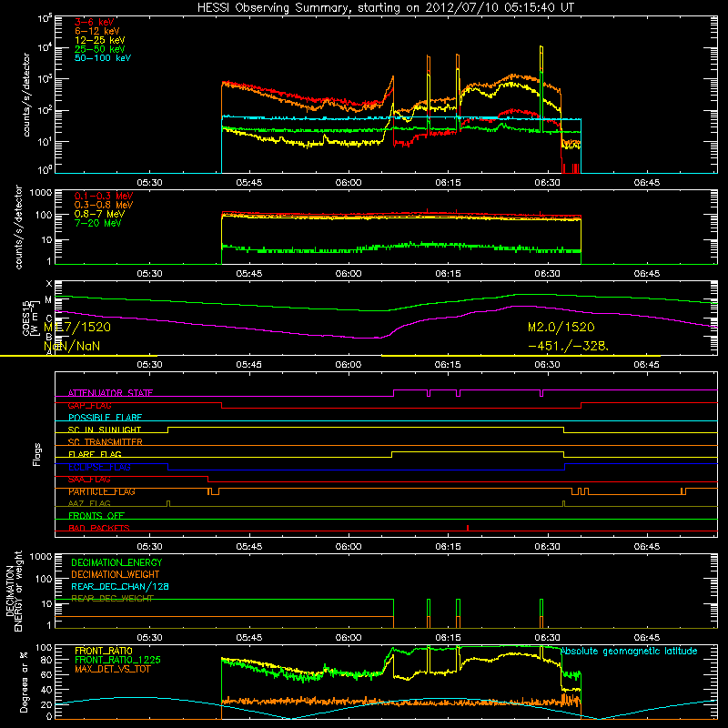Select the ATTENUATOR_STATE flag label
The image size is (728, 728).
(x=110, y=393)
